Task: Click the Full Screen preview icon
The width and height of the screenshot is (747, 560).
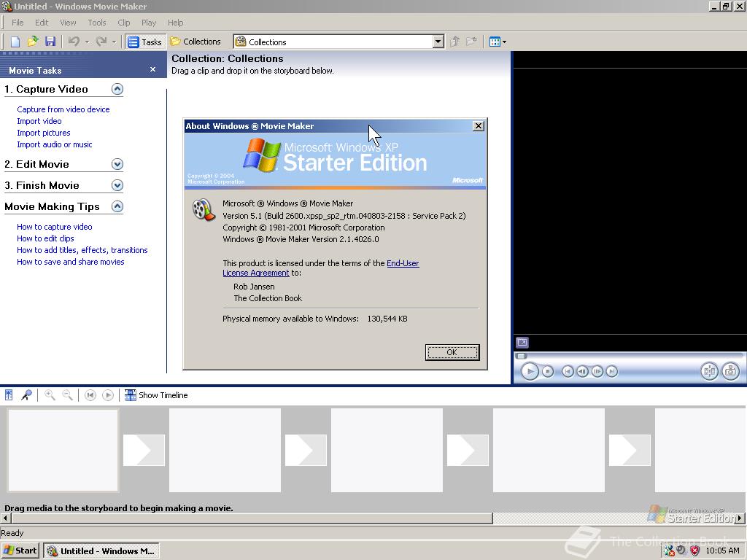Action: (x=522, y=343)
